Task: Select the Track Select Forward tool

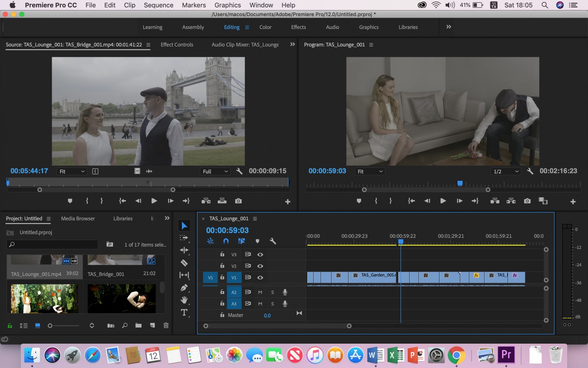Action: 184,238
